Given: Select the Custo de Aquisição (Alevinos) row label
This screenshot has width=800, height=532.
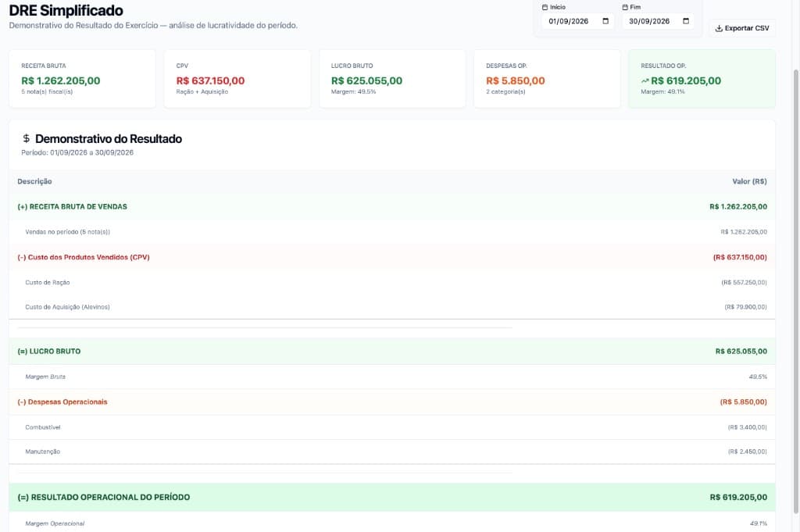Looking at the screenshot, I should pos(67,306).
